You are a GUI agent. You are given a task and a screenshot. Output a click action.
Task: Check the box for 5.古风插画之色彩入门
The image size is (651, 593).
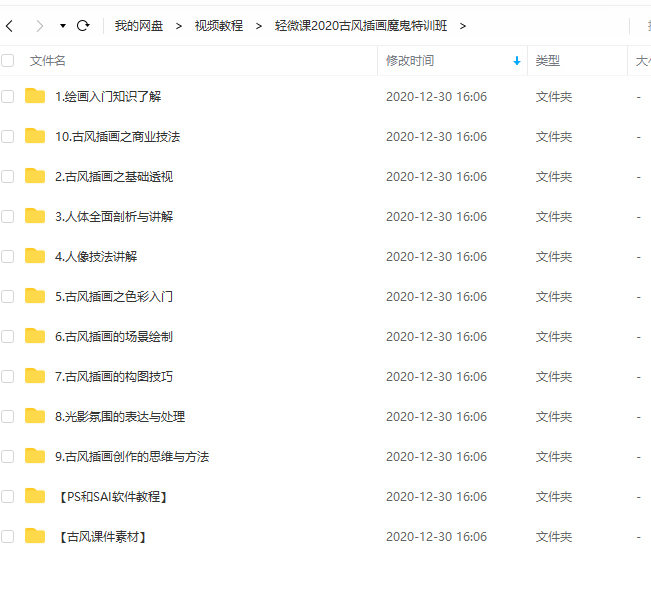[x=7, y=296]
